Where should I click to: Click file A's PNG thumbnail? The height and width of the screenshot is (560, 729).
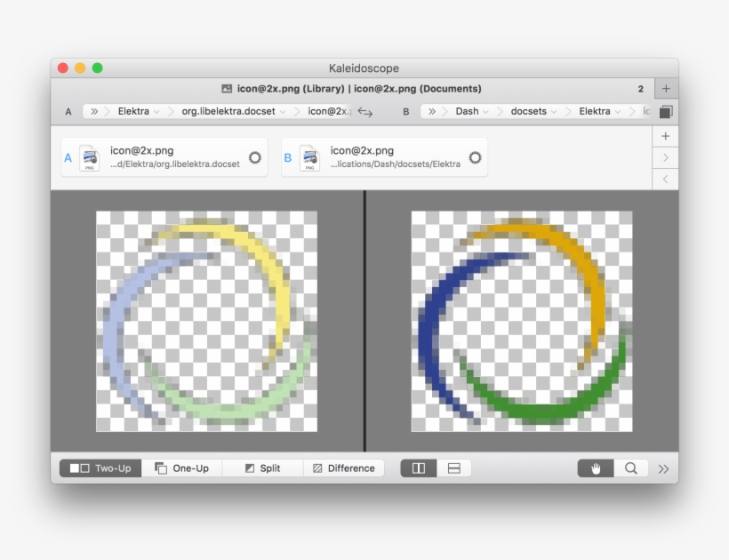tap(90, 157)
